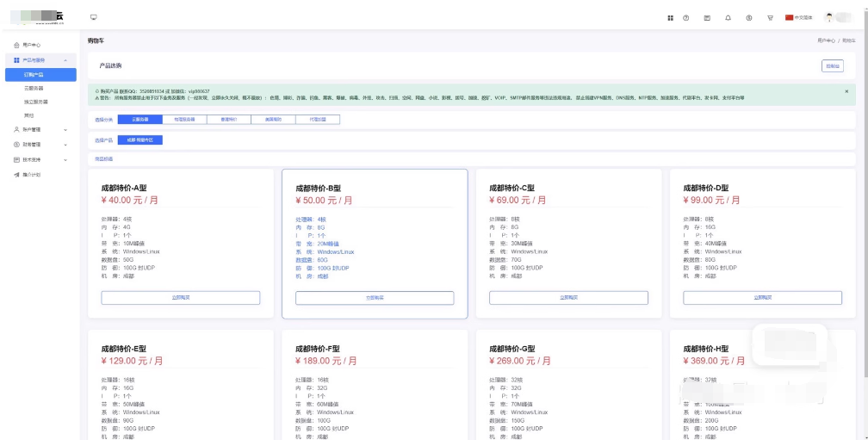
Task: Click the ticket window icon left of the bell
Action: [707, 18]
